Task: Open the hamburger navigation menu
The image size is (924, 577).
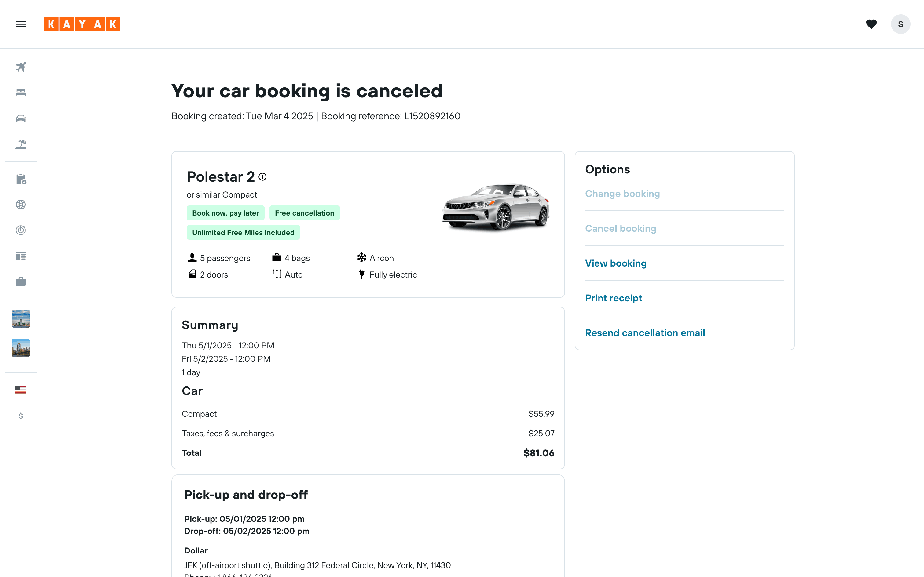Action: (20, 24)
